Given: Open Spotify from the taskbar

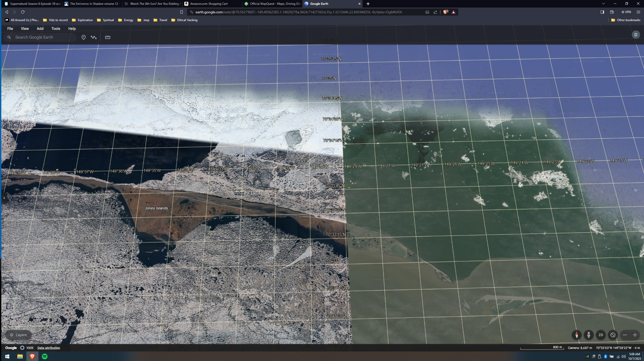Looking at the screenshot, I should (45, 356).
